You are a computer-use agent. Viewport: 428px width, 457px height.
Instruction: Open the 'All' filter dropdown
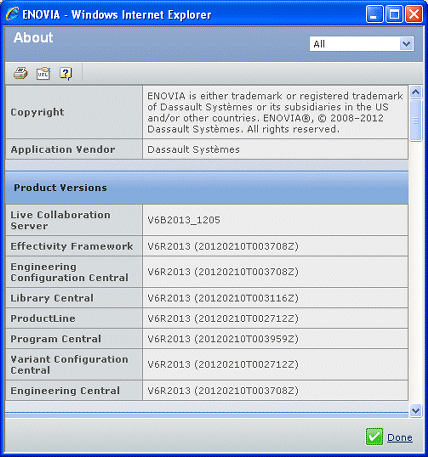(362, 44)
